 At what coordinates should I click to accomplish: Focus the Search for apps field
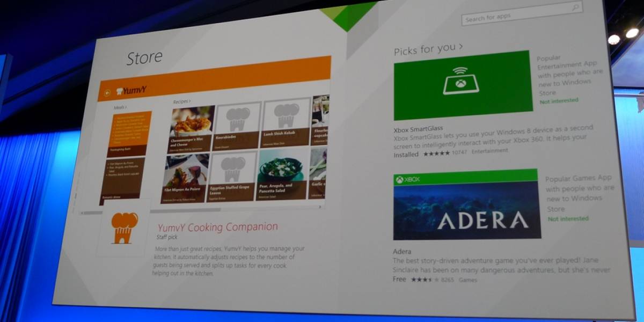(522, 14)
